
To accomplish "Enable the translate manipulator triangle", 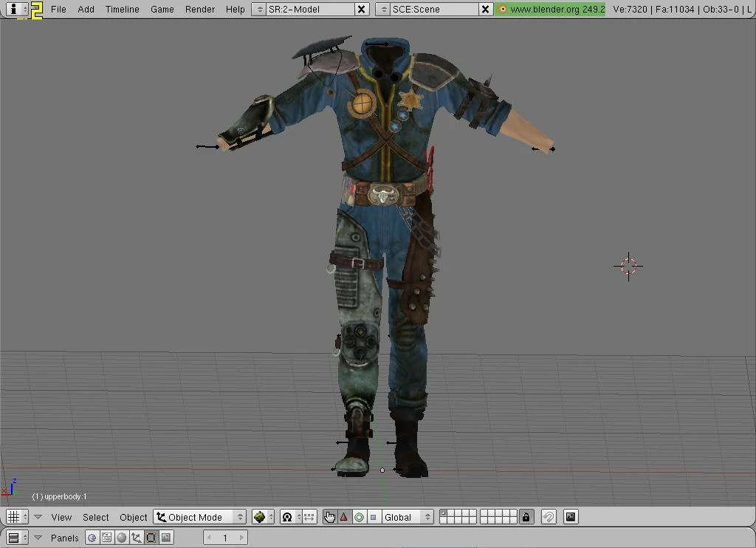I will coord(344,517).
